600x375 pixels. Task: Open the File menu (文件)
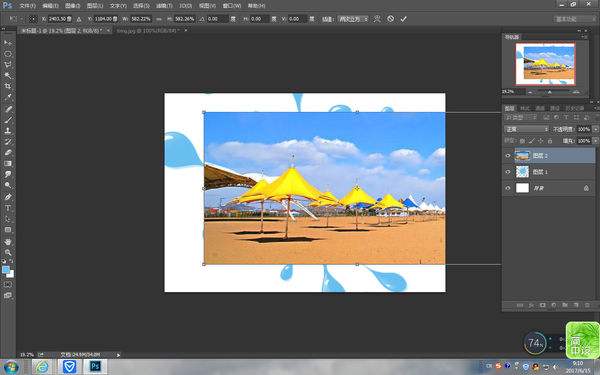click(27, 6)
